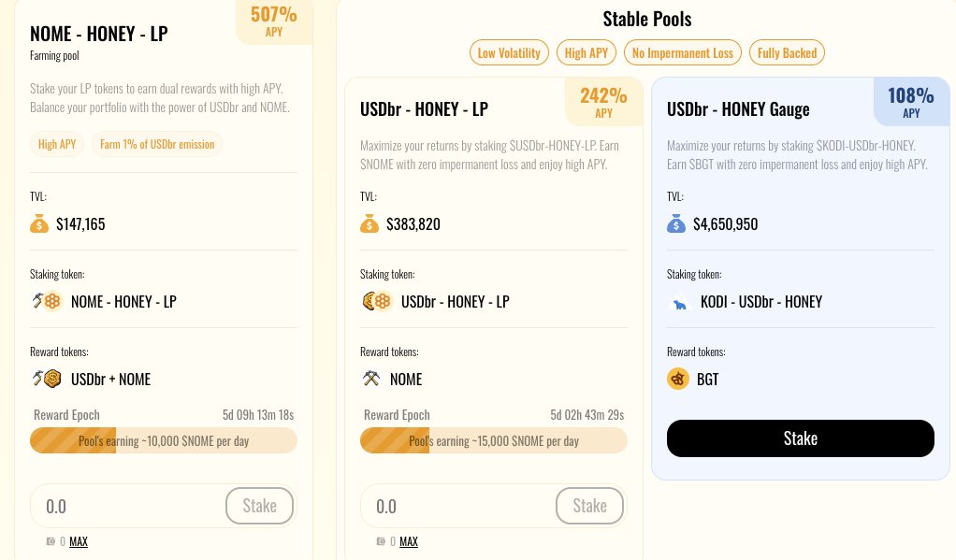Image resolution: width=956 pixels, height=560 pixels.
Task: Click the NOME - HONEY - LP staking token icon
Action: [46, 301]
